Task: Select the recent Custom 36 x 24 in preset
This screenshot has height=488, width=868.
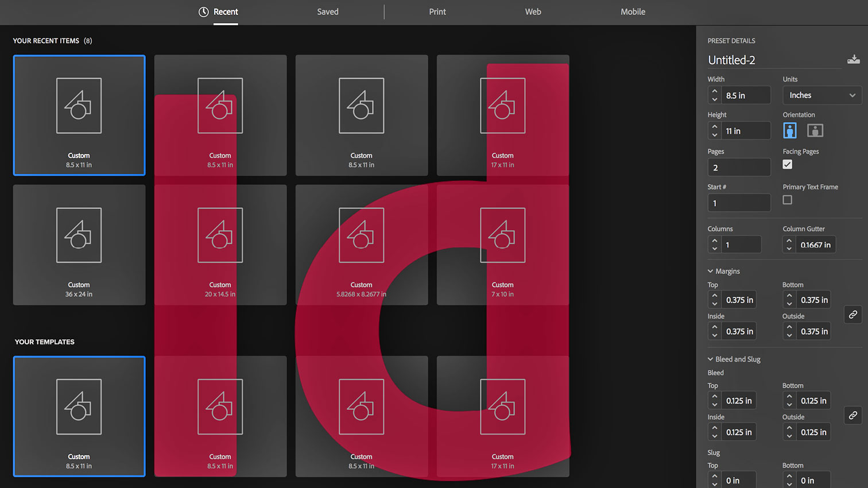Action: (79, 245)
